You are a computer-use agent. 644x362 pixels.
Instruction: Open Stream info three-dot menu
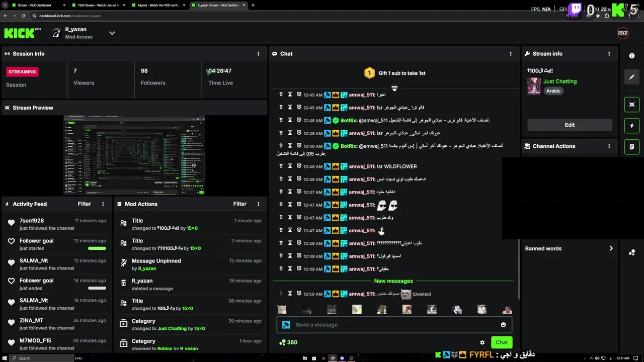pos(609,54)
